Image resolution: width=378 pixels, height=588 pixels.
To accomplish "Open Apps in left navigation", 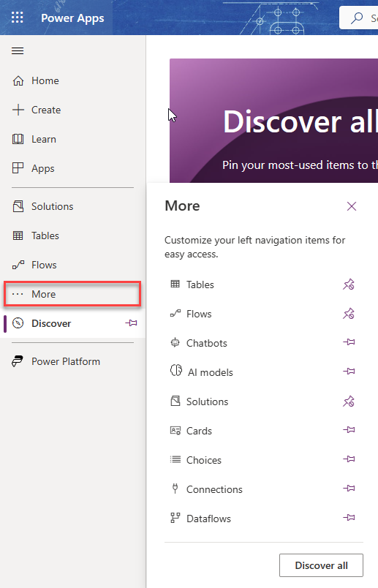I will point(73,168).
